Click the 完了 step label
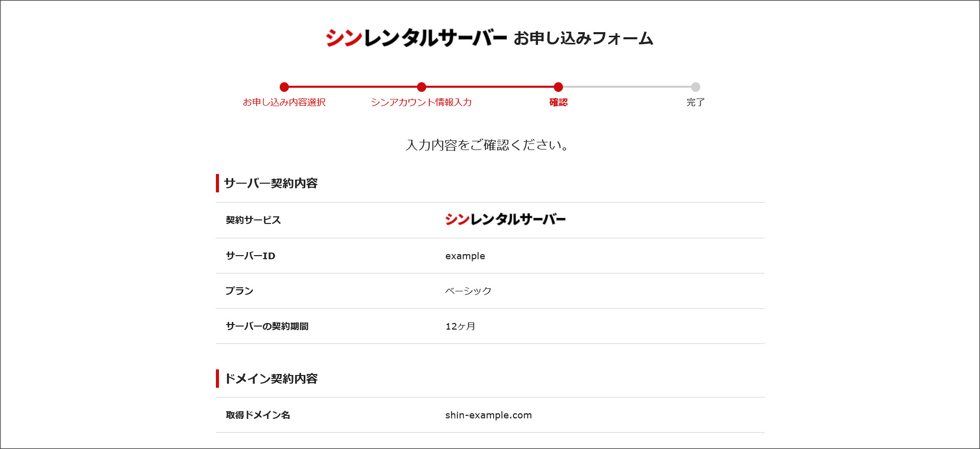Image resolution: width=980 pixels, height=449 pixels. (695, 103)
